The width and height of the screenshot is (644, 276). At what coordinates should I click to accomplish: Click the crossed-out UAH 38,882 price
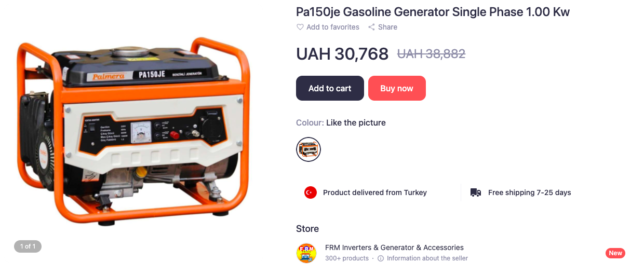(x=431, y=53)
